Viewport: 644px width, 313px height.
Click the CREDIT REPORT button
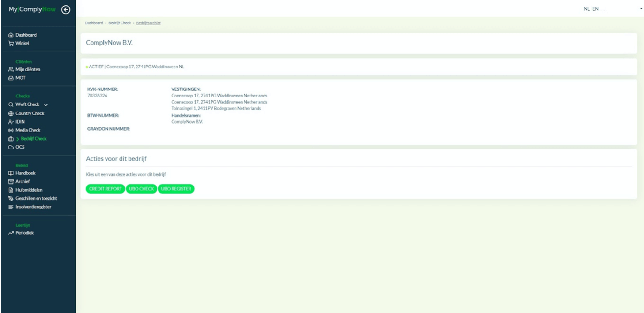[x=105, y=189]
